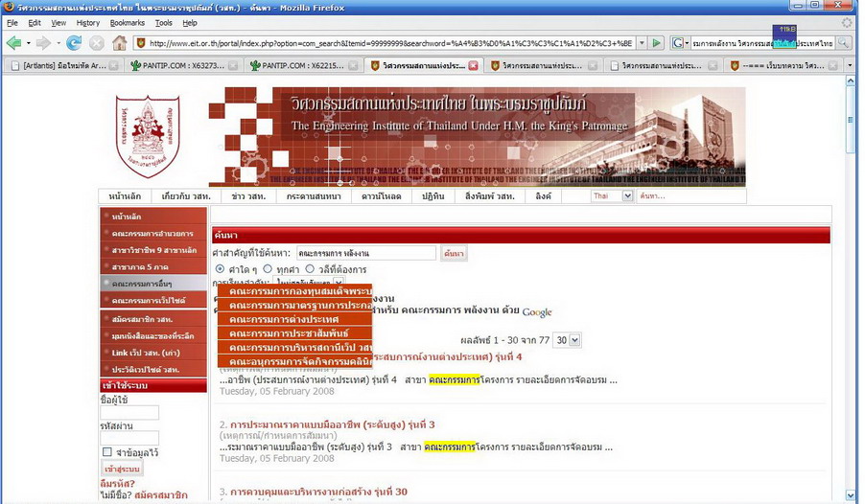Click the search magnifier icon in toolbar
This screenshot has height=504, width=865.
coord(843,42)
